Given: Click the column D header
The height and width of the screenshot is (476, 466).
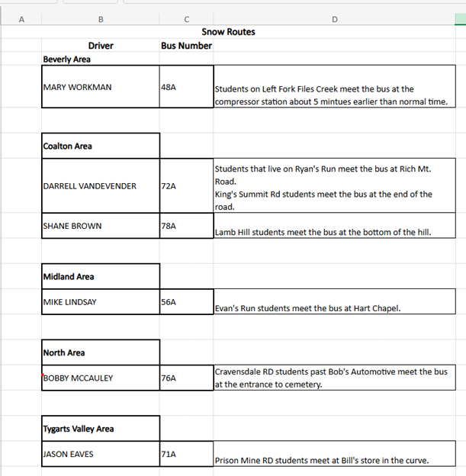Looking at the screenshot, I should (x=334, y=19).
